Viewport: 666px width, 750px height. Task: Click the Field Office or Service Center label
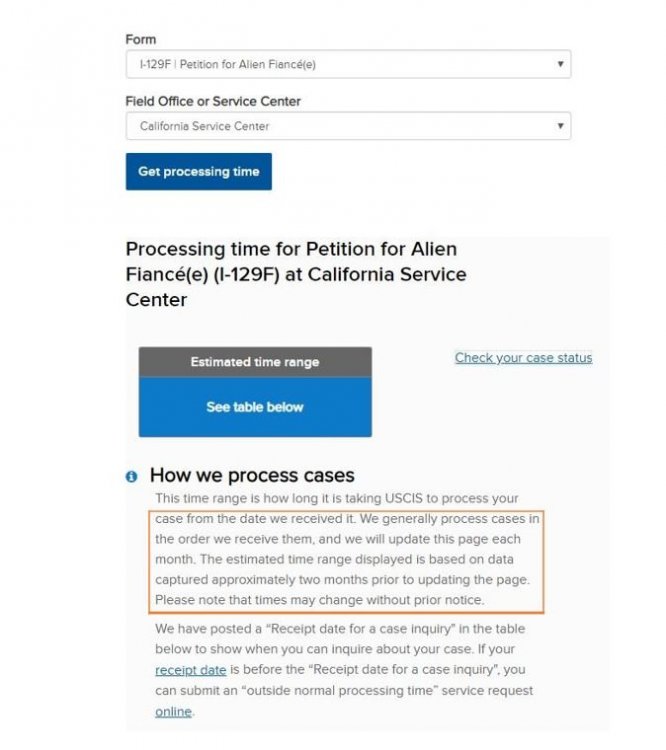point(213,101)
